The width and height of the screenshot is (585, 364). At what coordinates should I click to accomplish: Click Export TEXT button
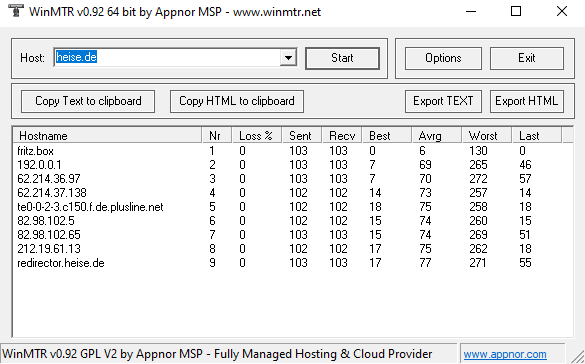(443, 101)
